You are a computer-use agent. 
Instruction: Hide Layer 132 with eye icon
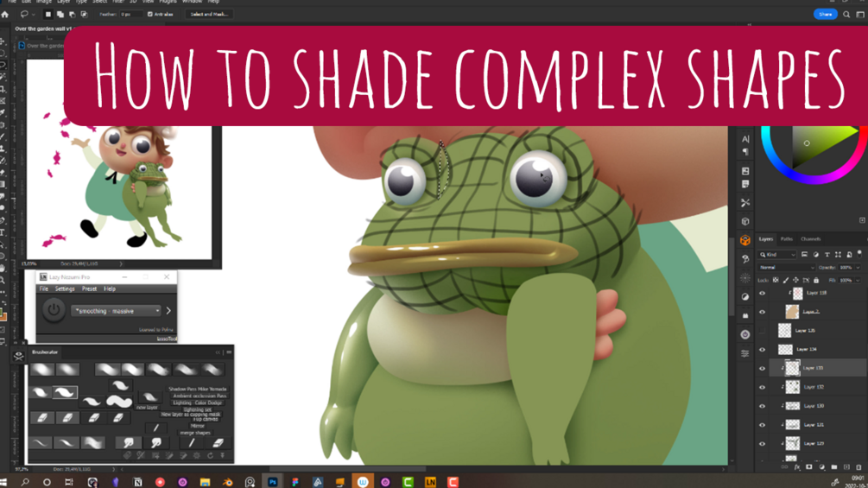(763, 387)
